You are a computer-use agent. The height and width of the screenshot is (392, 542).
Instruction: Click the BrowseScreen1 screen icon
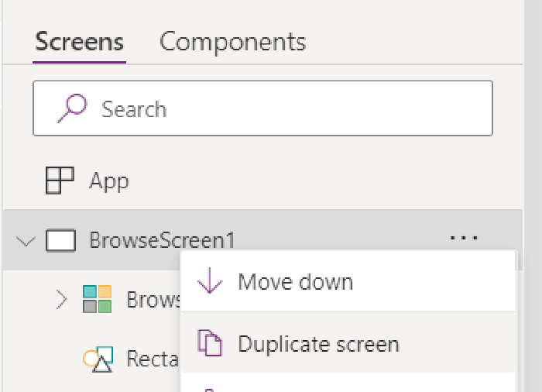(60, 241)
